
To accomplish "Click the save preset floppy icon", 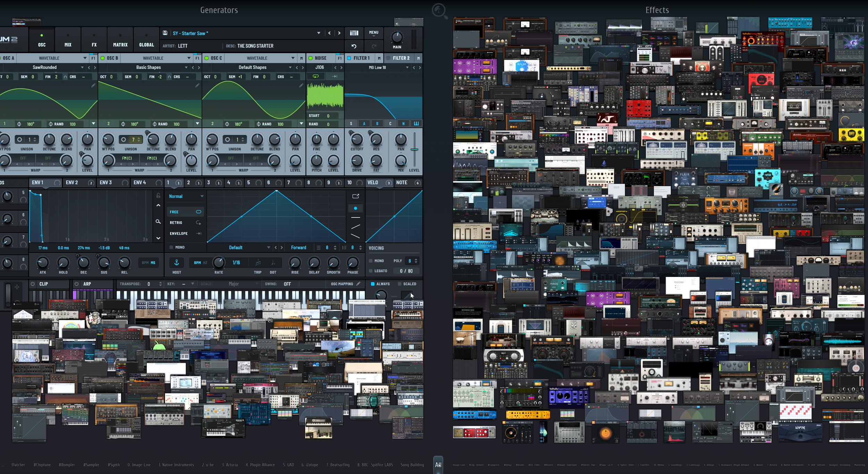I will click(x=165, y=33).
